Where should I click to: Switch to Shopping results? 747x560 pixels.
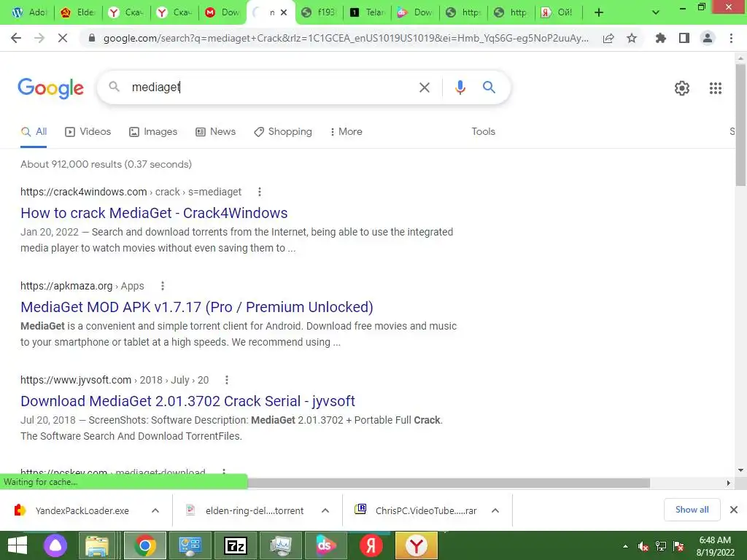(283, 131)
